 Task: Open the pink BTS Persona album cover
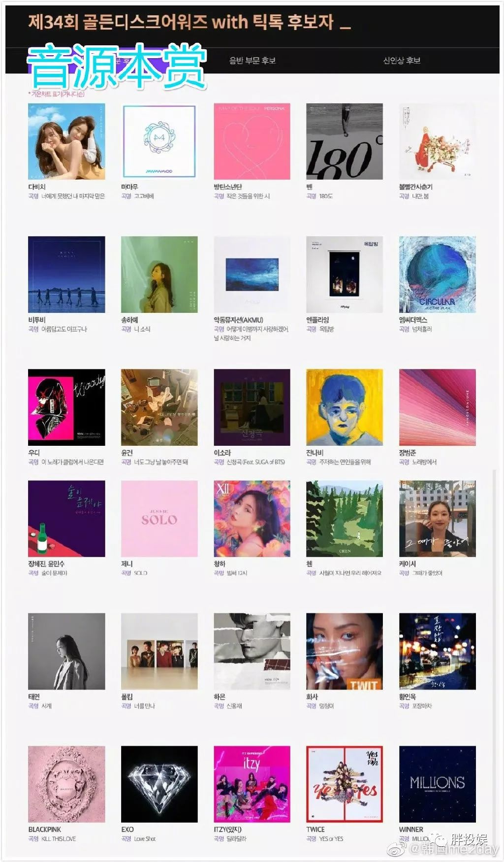click(x=252, y=141)
